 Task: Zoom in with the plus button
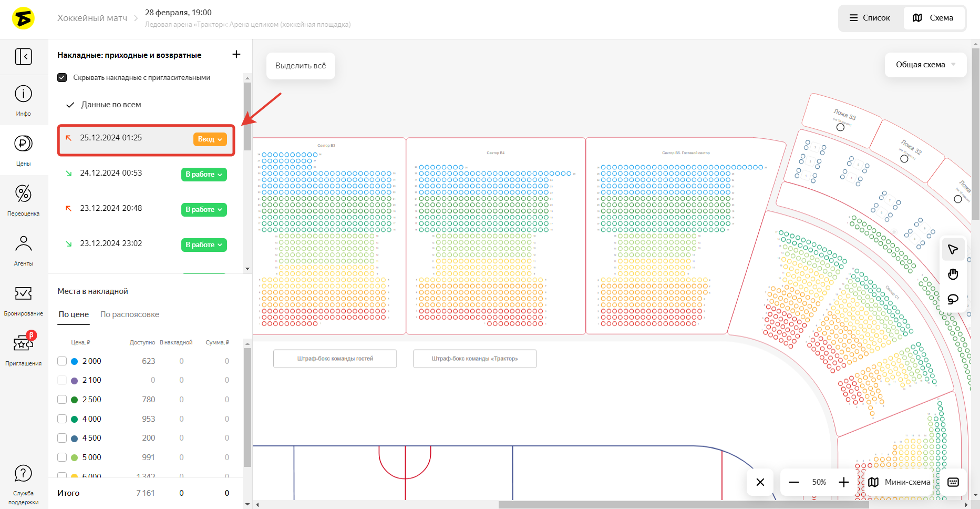pos(844,482)
